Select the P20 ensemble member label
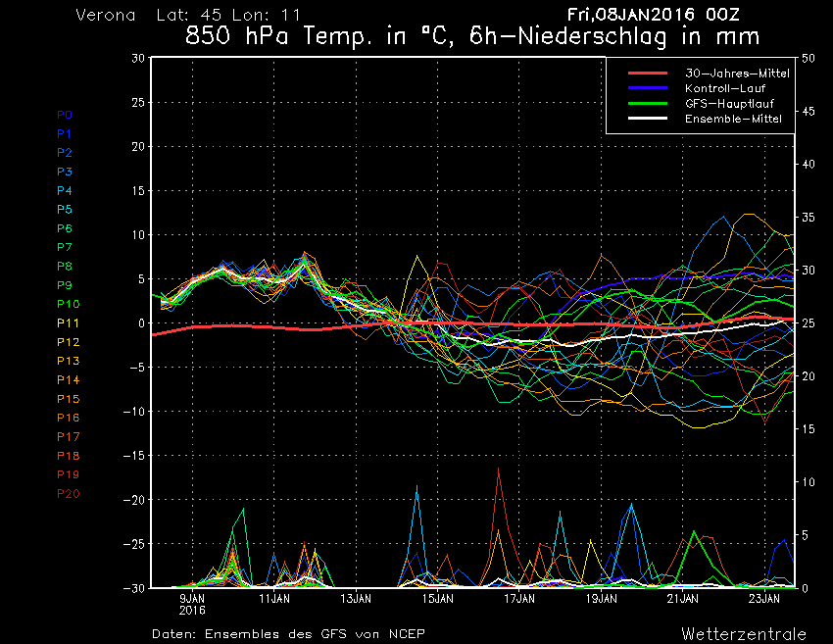 click(x=68, y=493)
